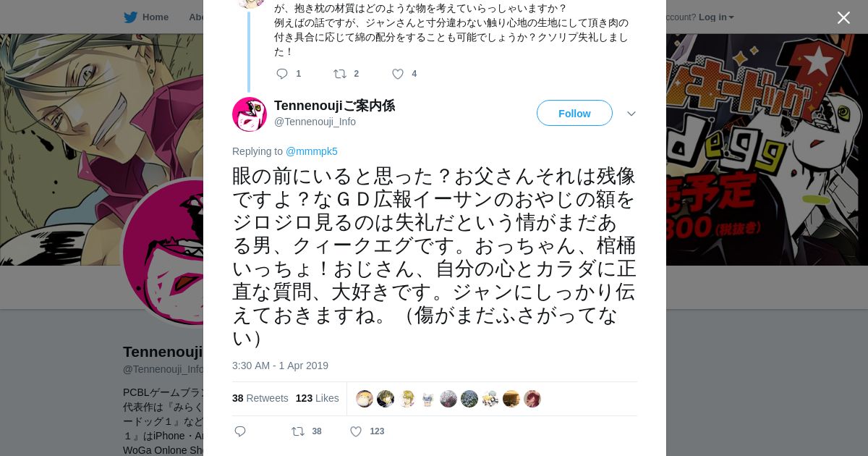
Task: View the list of 123 Likes
Action: point(317,398)
